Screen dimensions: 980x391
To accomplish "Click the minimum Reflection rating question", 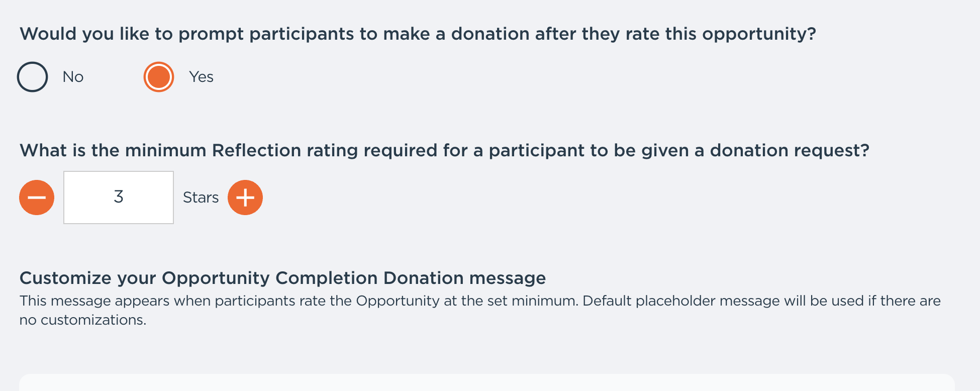I will point(444,150).
